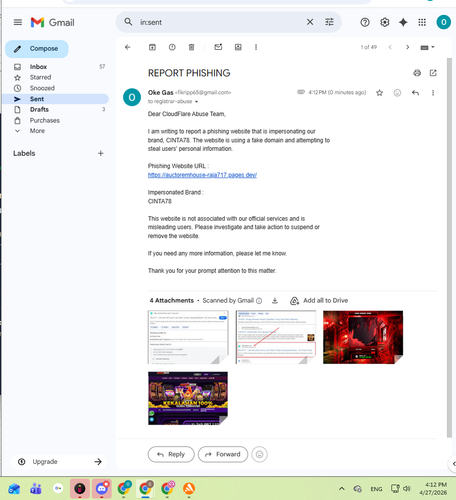
Task: Open the message More menu beside reply
Action: pos(433,93)
